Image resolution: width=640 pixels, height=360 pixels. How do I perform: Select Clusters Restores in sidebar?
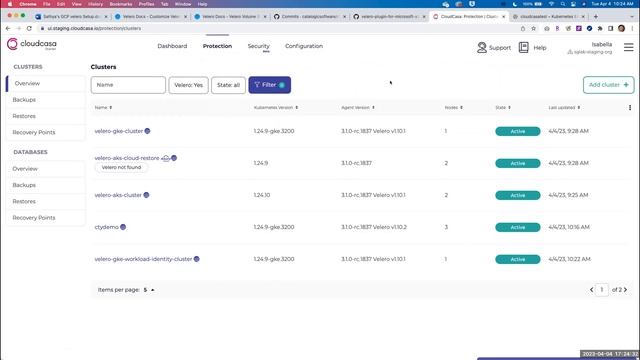(46, 116)
